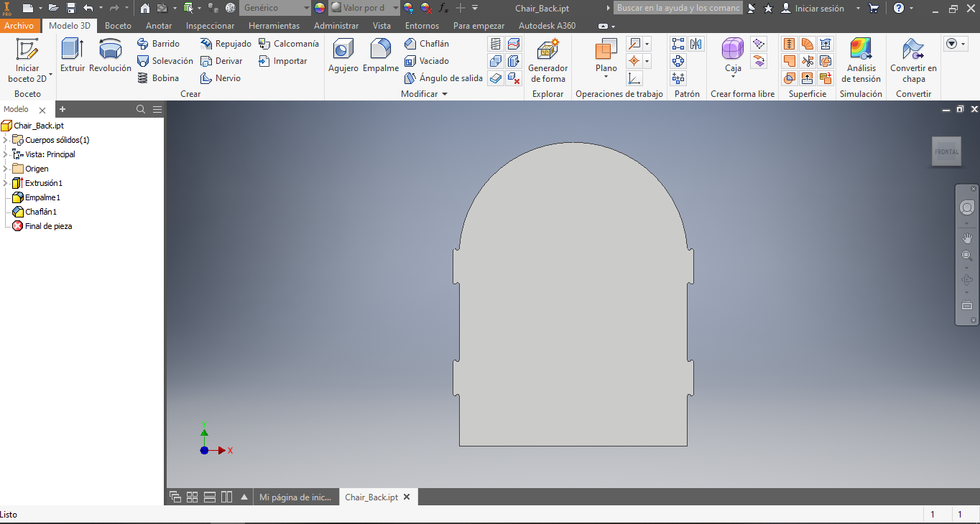Select the Solevación loft tool

(x=165, y=61)
